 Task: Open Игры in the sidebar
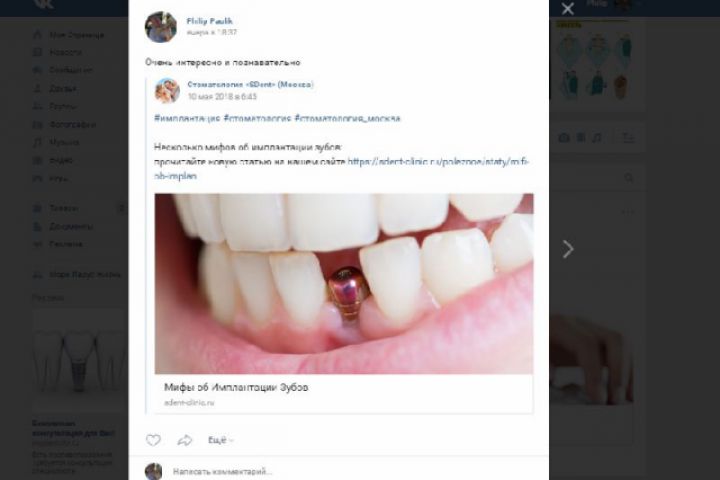point(58,178)
